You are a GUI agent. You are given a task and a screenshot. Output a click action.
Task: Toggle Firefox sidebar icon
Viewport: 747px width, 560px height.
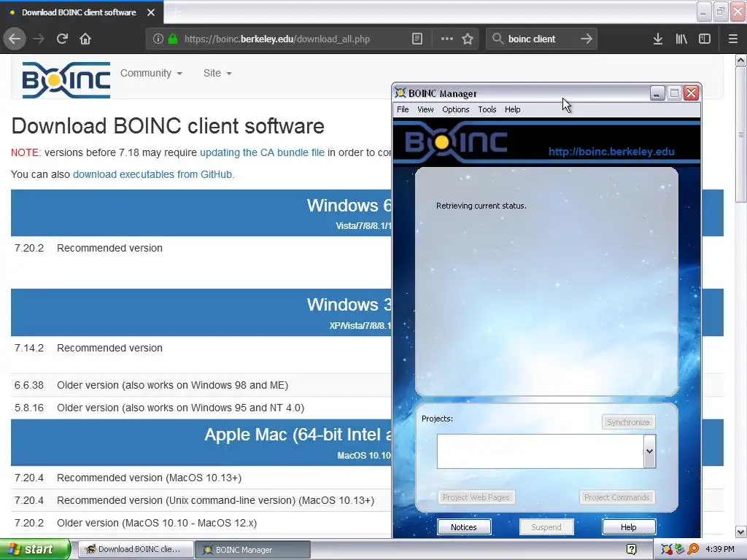(705, 39)
